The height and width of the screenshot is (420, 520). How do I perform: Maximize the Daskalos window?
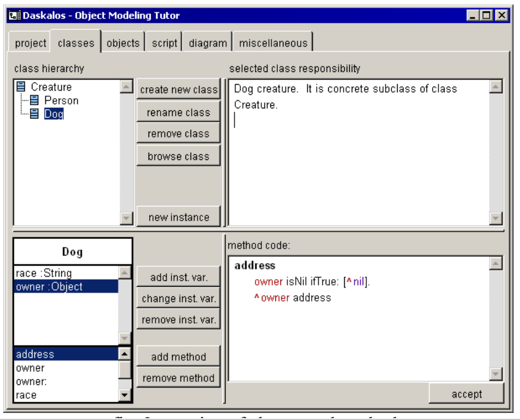point(486,15)
